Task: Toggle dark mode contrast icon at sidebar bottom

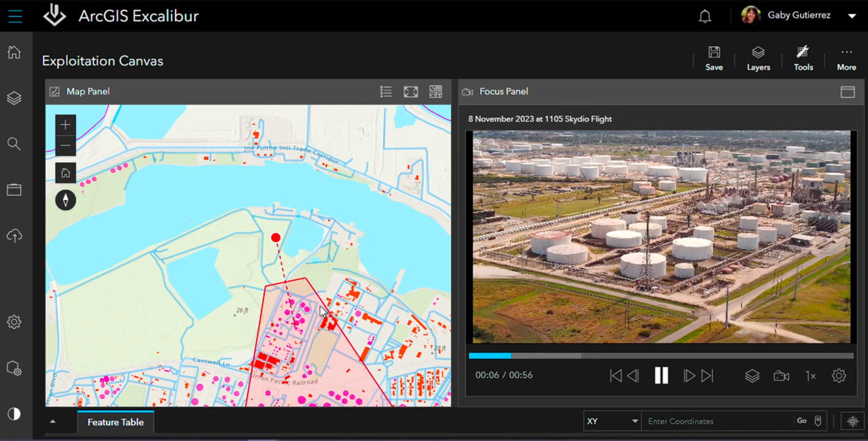Action: (15, 414)
